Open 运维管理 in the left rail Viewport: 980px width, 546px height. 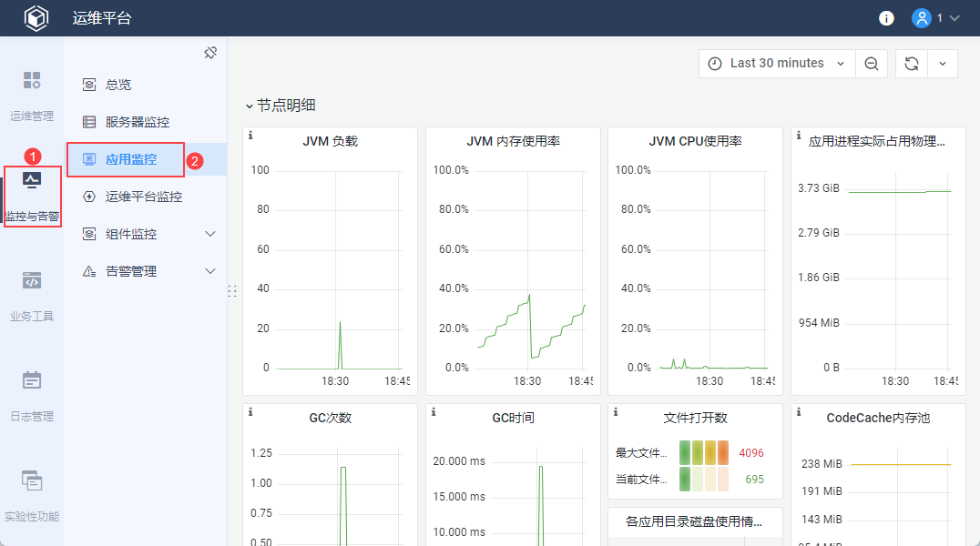(x=32, y=96)
